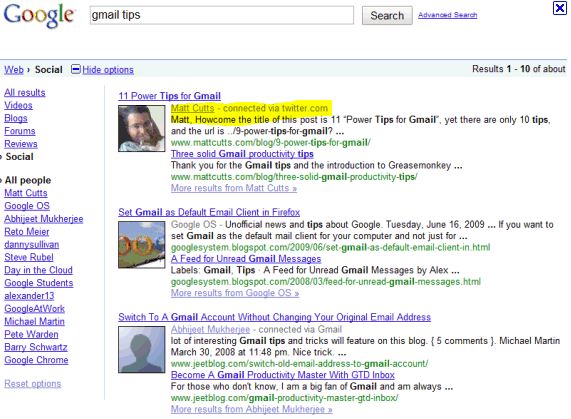The height and width of the screenshot is (419, 571).
Task: Open 11 Power Tips for Gmail result
Action: (169, 96)
